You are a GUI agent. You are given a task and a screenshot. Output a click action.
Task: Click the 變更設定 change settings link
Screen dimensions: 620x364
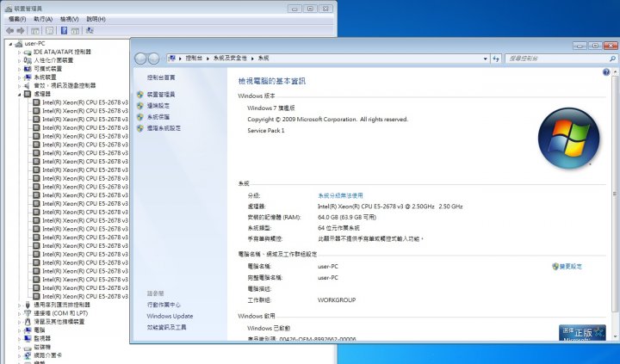570,267
